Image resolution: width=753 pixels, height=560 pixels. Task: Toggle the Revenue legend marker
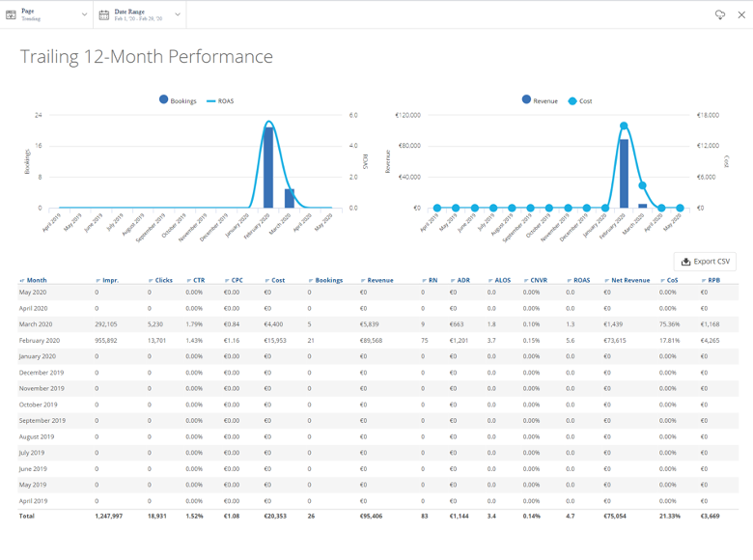(x=526, y=99)
